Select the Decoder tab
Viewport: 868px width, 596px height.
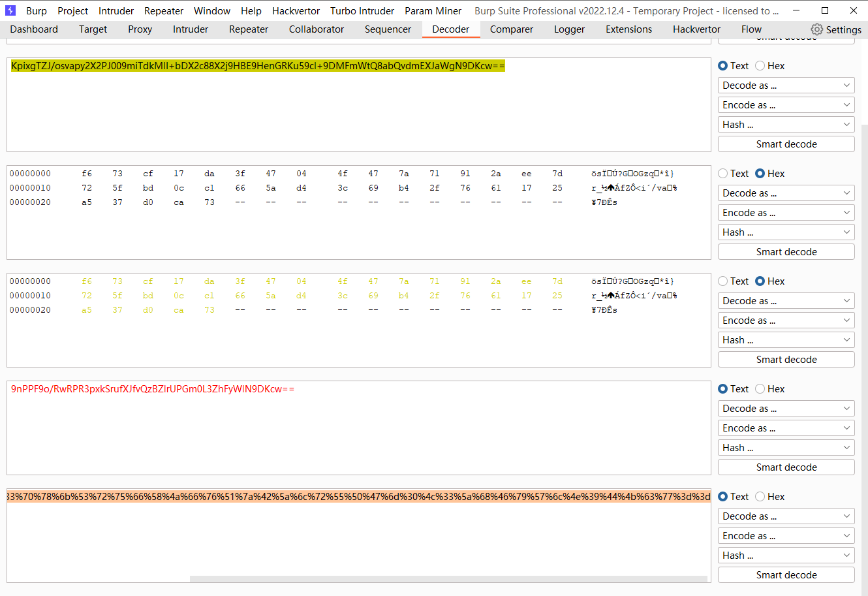coord(450,29)
